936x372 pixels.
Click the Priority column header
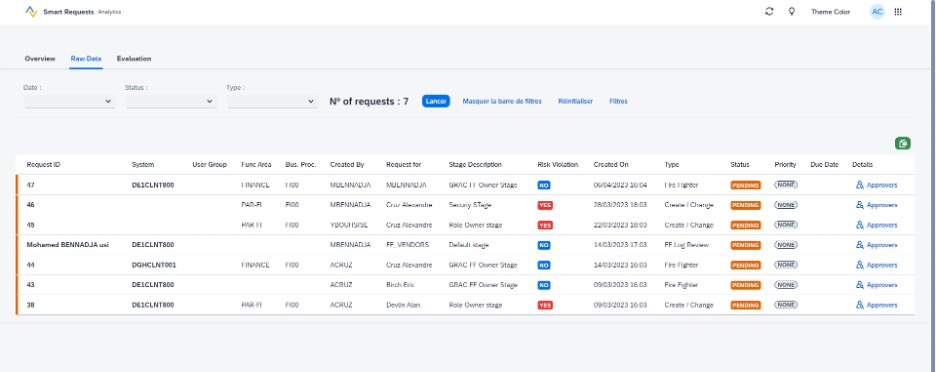[785, 165]
